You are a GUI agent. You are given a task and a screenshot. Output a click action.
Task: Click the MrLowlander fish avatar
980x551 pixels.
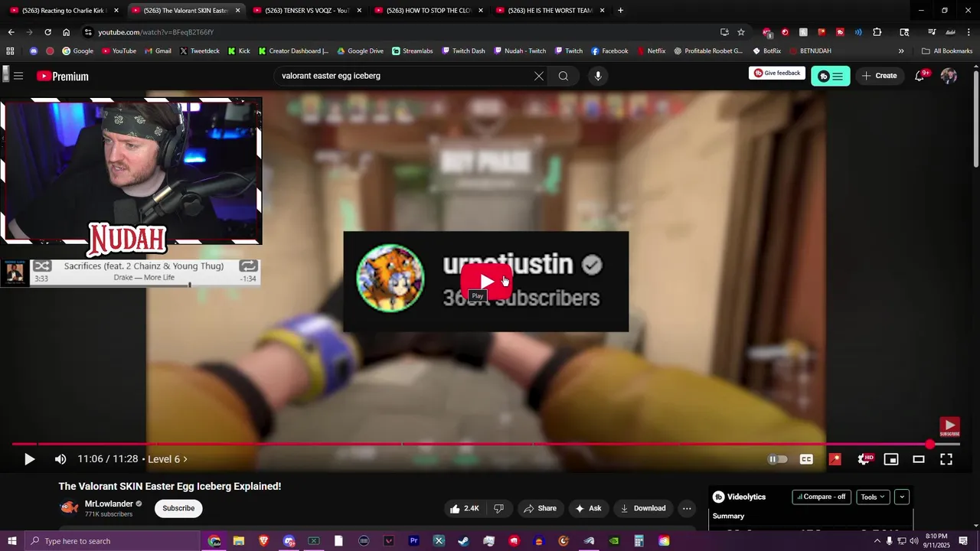[69, 507]
